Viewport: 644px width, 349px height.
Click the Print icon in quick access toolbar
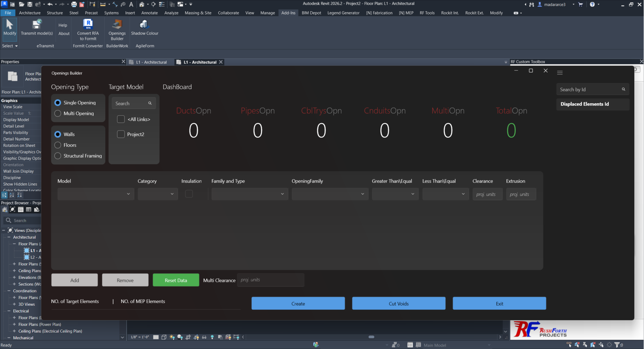(74, 4)
